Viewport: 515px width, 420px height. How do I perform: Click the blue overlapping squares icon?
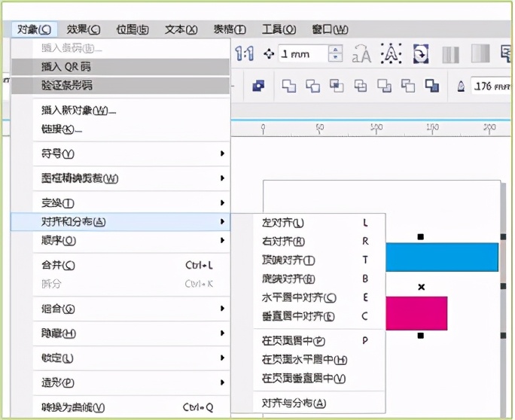coord(258,86)
